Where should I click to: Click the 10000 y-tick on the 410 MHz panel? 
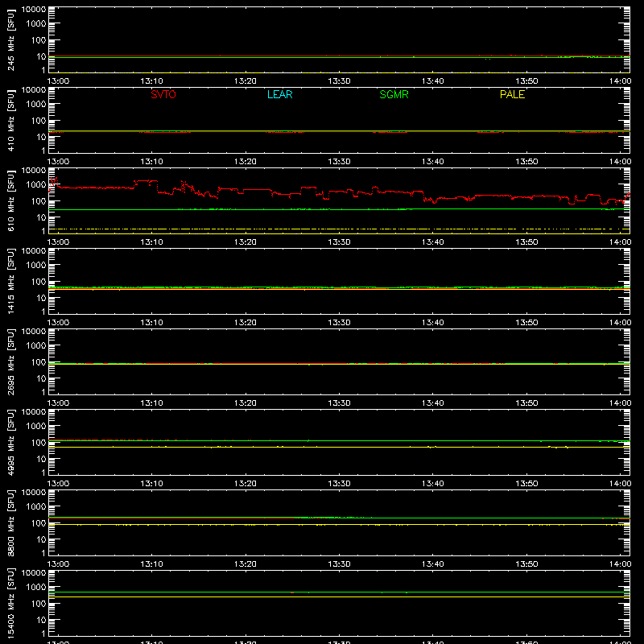coord(34,90)
